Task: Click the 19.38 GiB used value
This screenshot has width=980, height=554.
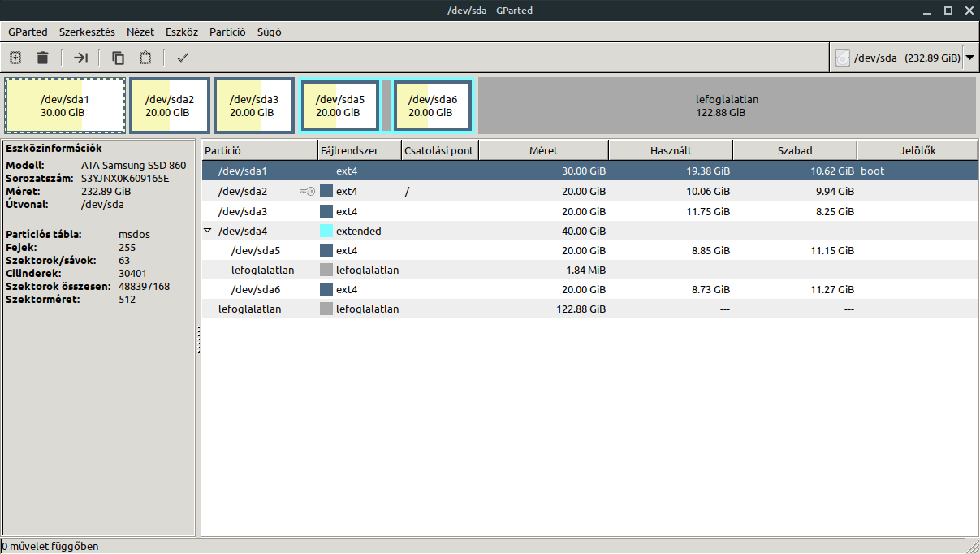Action: tap(707, 171)
